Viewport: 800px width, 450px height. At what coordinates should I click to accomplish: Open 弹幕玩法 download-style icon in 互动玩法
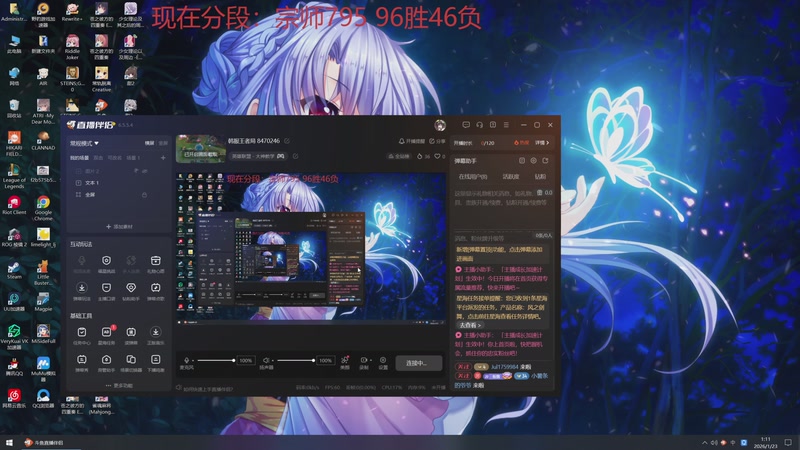(82, 291)
